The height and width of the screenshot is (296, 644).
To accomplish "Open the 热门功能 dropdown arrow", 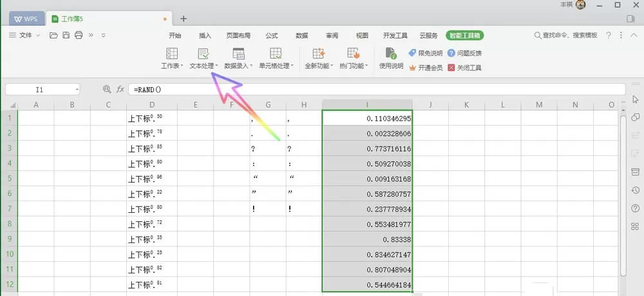I will coord(366,66).
